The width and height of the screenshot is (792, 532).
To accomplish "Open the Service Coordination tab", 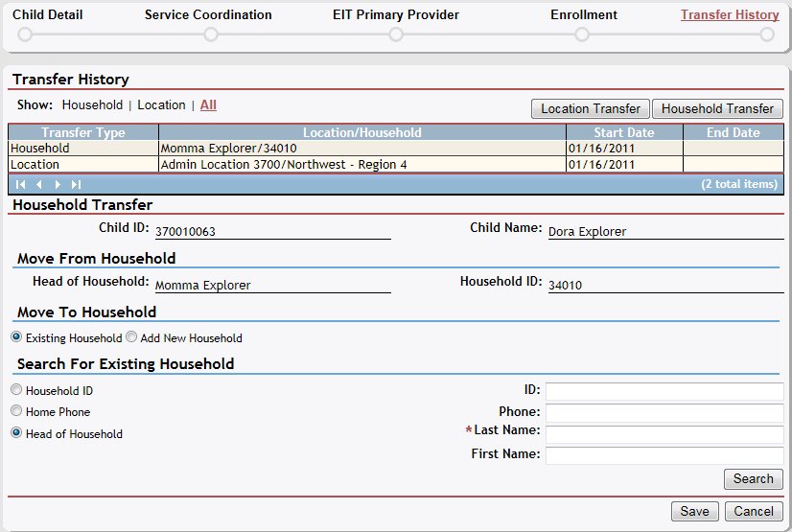I will (208, 15).
